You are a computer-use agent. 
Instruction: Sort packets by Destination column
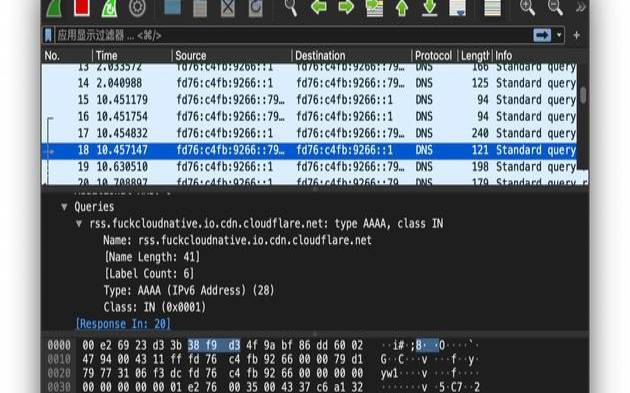click(x=352, y=55)
